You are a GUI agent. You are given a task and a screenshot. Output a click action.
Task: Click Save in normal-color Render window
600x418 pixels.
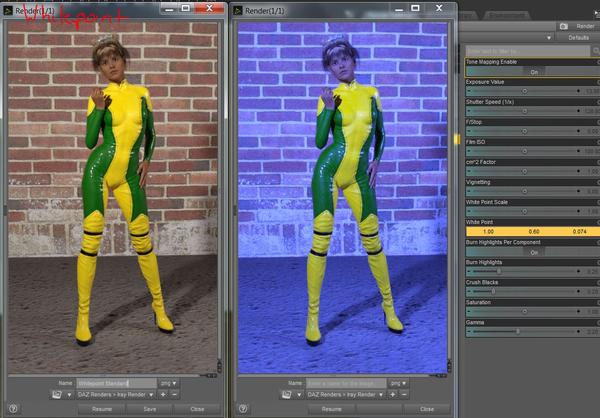coord(150,409)
